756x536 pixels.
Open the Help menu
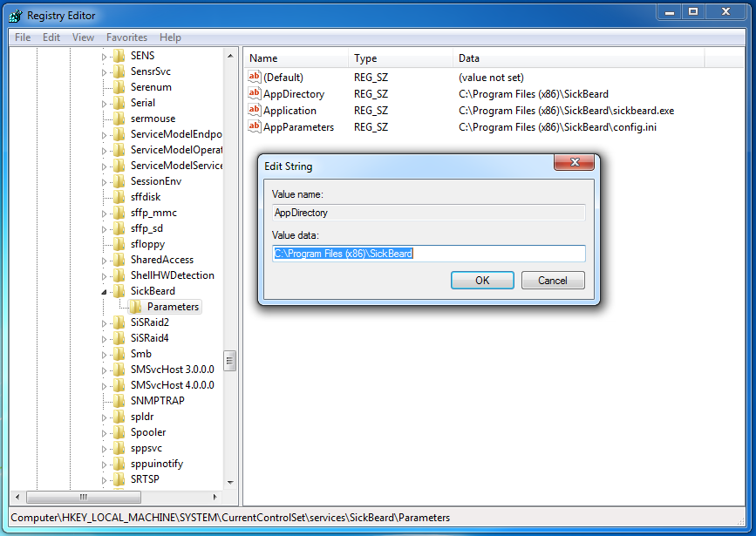point(170,37)
